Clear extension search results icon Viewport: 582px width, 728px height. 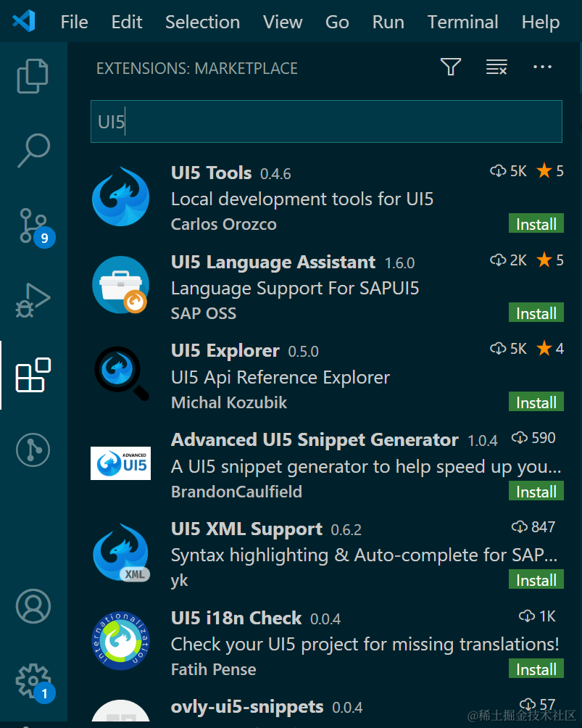[x=496, y=67]
